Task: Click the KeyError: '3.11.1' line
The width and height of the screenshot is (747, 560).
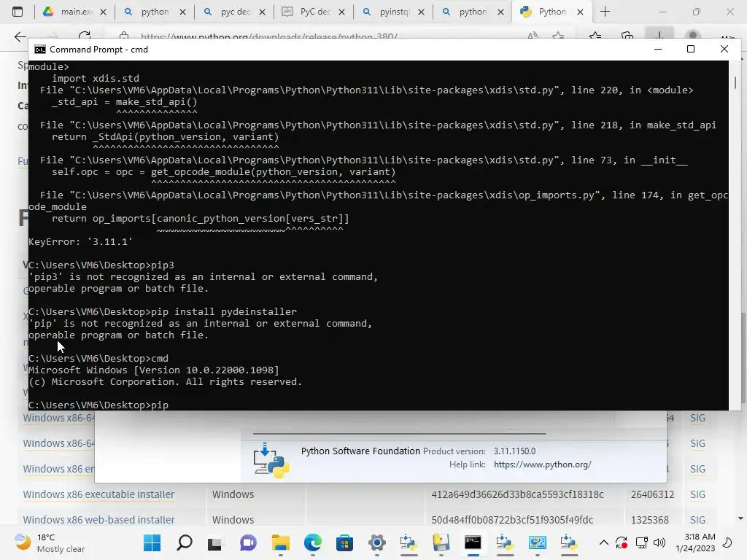Action: click(x=80, y=242)
